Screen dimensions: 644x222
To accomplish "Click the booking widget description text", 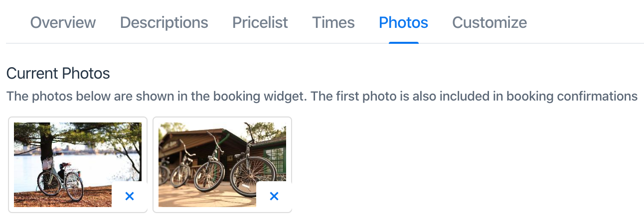I will (x=322, y=96).
